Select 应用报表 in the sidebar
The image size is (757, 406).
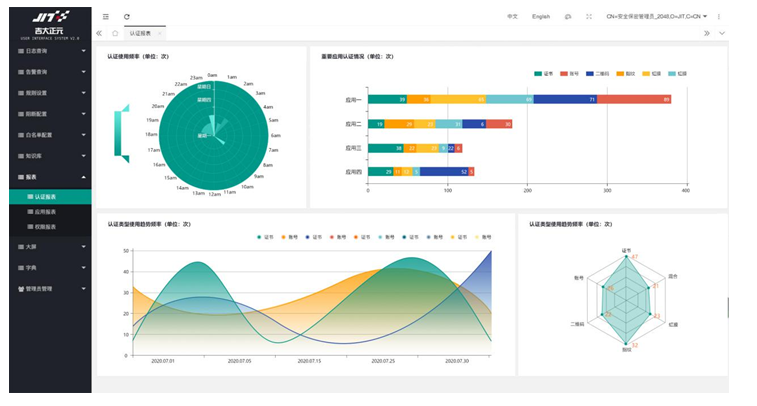point(50,212)
